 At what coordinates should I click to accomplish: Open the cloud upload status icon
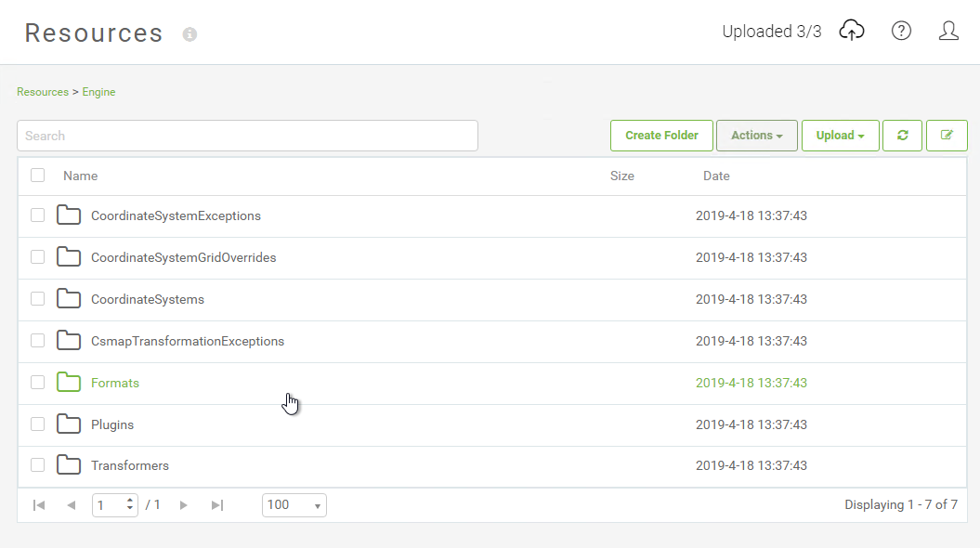(851, 30)
